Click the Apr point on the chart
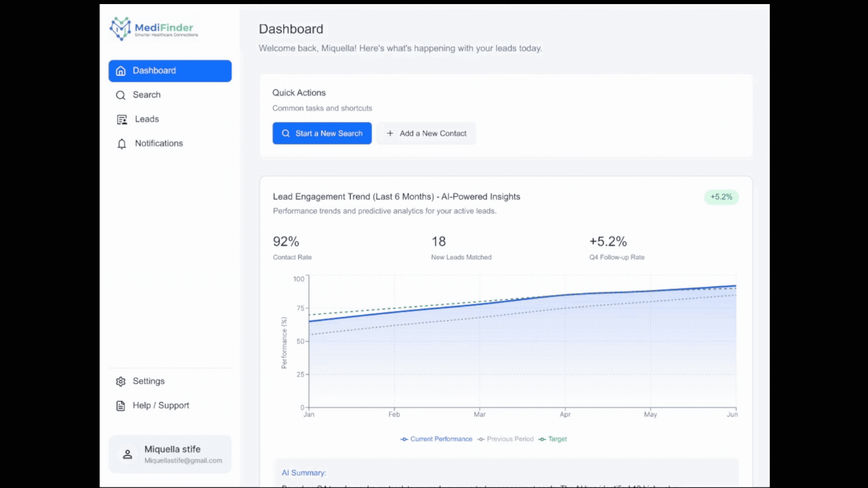 [x=565, y=295]
